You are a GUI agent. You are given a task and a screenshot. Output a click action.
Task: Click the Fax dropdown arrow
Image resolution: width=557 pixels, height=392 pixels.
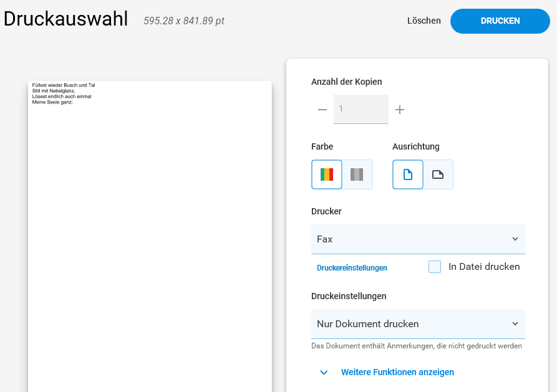[515, 239]
